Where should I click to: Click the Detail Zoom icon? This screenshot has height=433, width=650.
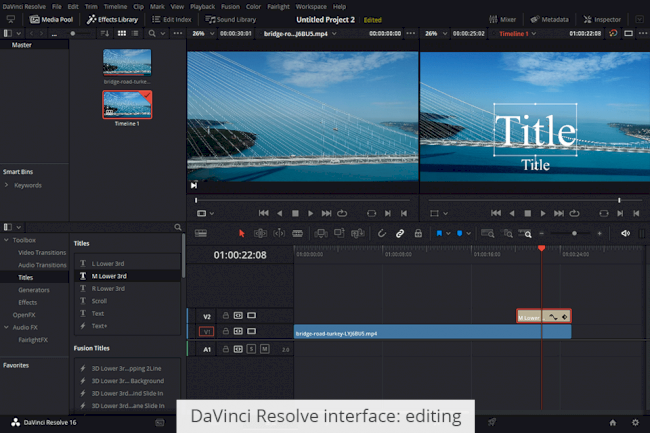(x=508, y=234)
